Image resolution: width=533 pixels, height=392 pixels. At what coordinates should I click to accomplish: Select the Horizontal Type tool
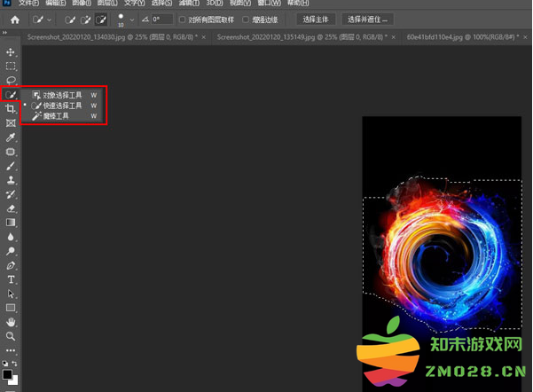pos(11,279)
